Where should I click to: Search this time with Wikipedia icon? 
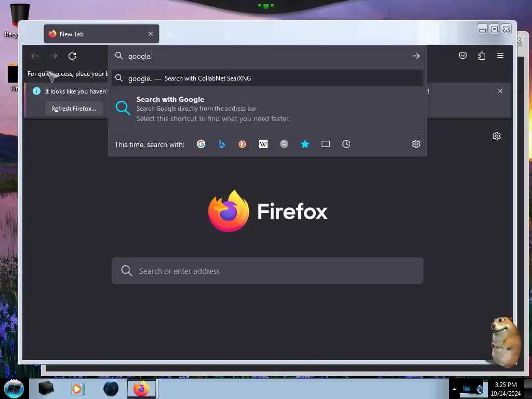point(263,144)
